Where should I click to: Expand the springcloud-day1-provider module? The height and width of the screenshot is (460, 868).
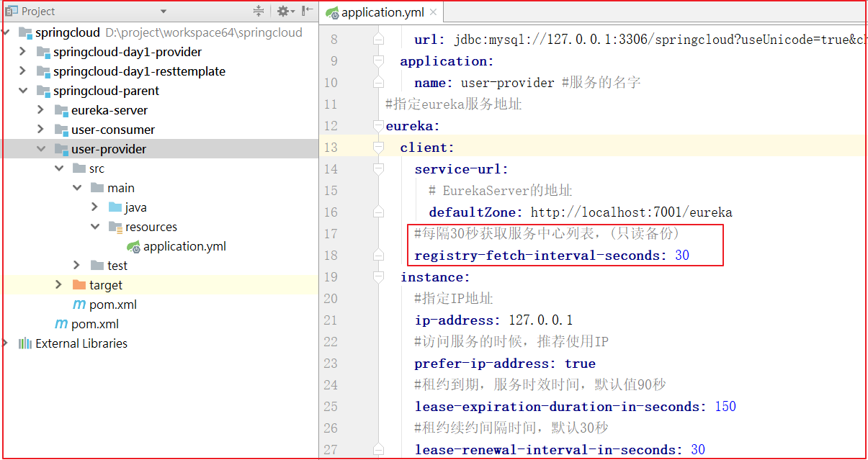(x=23, y=52)
